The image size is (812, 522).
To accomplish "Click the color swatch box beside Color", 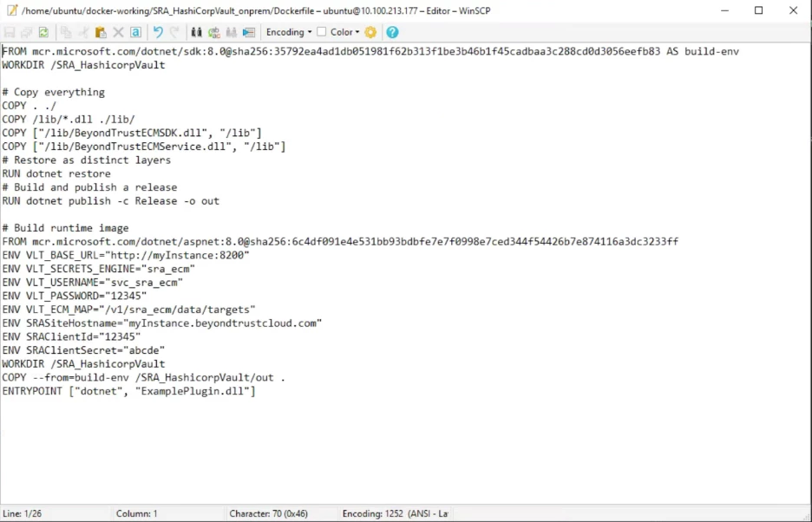I will point(322,32).
